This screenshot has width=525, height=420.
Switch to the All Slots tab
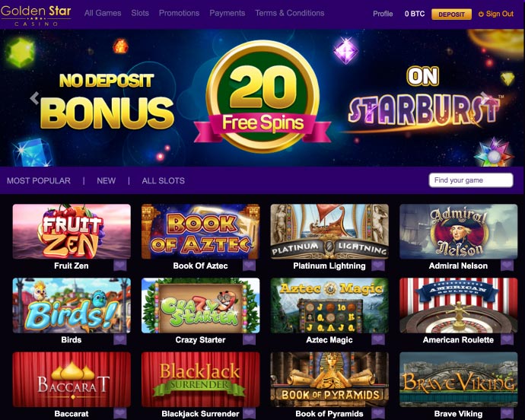[x=164, y=181]
